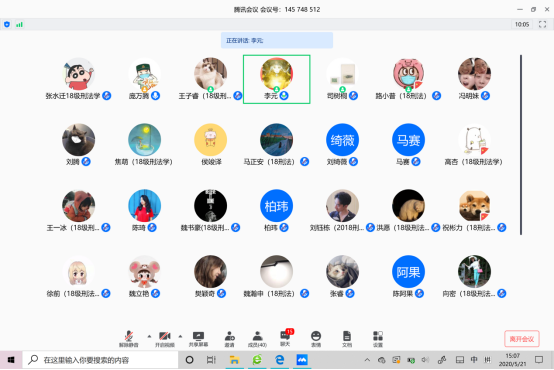Image resolution: width=554 pixels, height=370 pixels.
Task: Check the green network signal indicator
Action: [19, 24]
